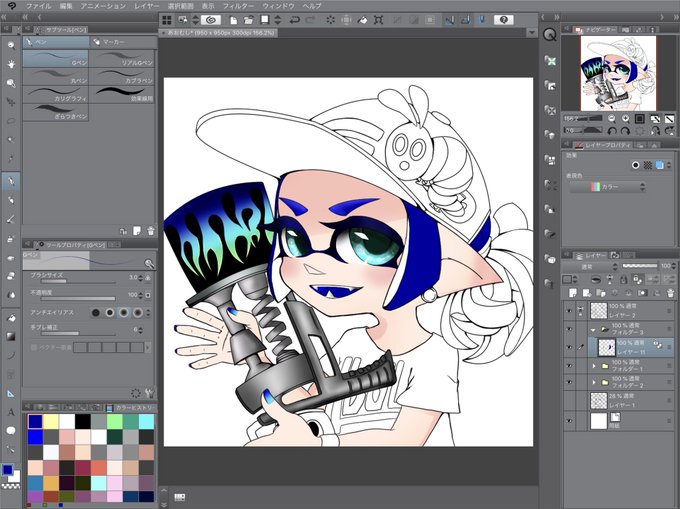Viewport: 680px width, 509px height.
Task: Select the Balloon tool
Action: (x=11, y=431)
